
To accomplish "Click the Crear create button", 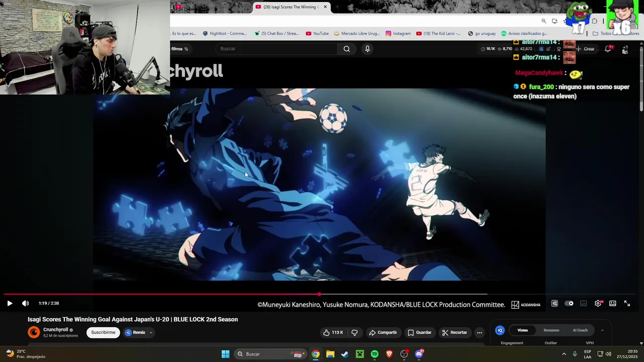I will [x=586, y=49].
